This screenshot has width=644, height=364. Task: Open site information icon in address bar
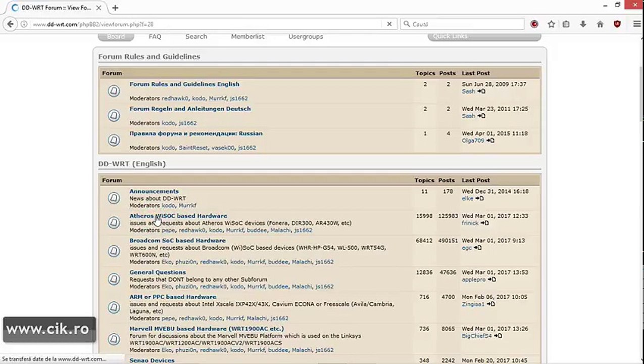[24, 24]
